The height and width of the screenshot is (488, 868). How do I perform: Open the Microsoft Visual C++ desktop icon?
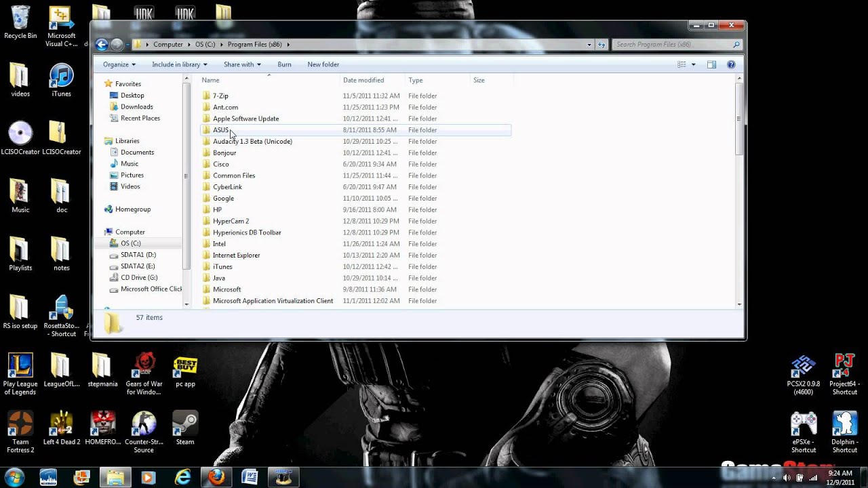coord(61,27)
